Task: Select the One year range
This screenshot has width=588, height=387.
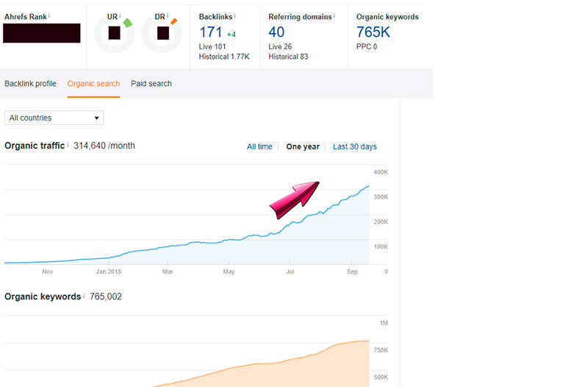Action: click(302, 146)
